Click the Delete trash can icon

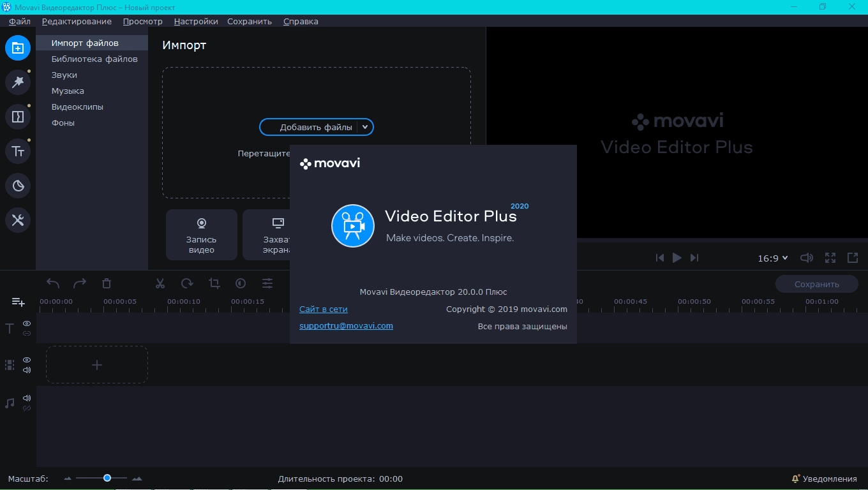click(x=107, y=283)
